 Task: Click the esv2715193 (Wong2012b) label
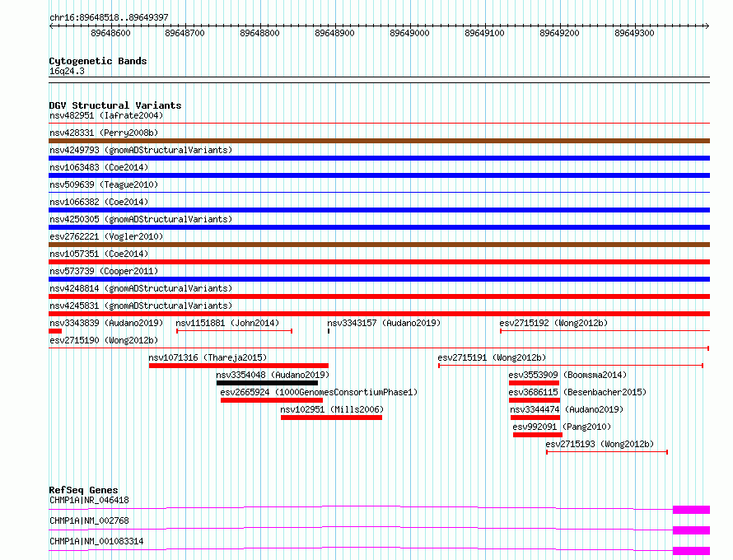(600, 444)
